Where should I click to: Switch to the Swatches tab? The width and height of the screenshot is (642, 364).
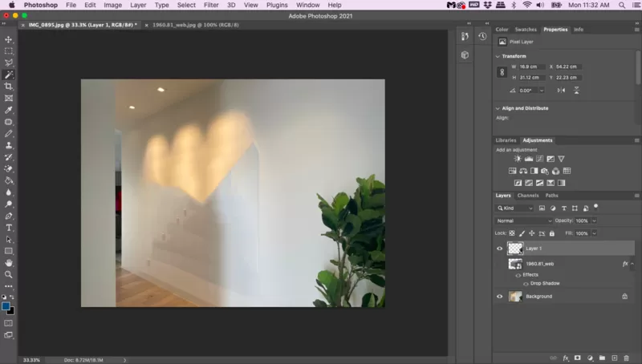[x=526, y=30]
